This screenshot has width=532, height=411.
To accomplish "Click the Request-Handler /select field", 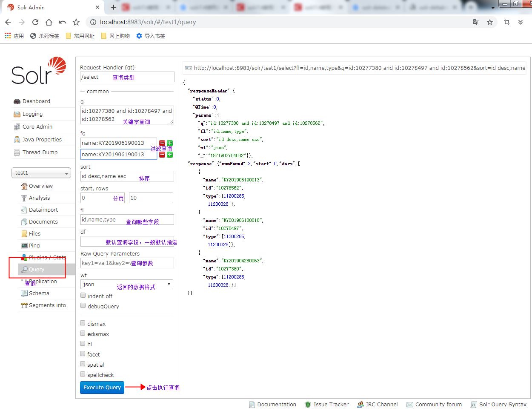I will pyautogui.click(x=127, y=77).
